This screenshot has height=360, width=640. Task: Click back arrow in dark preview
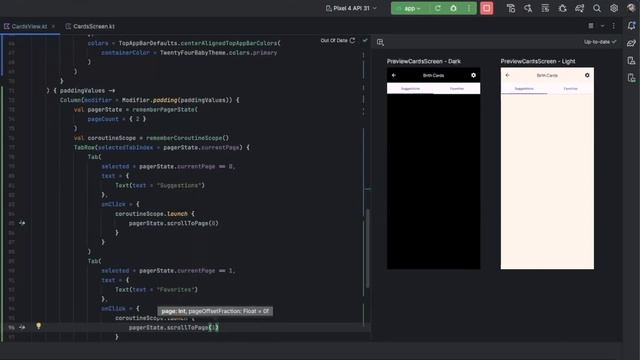394,75
